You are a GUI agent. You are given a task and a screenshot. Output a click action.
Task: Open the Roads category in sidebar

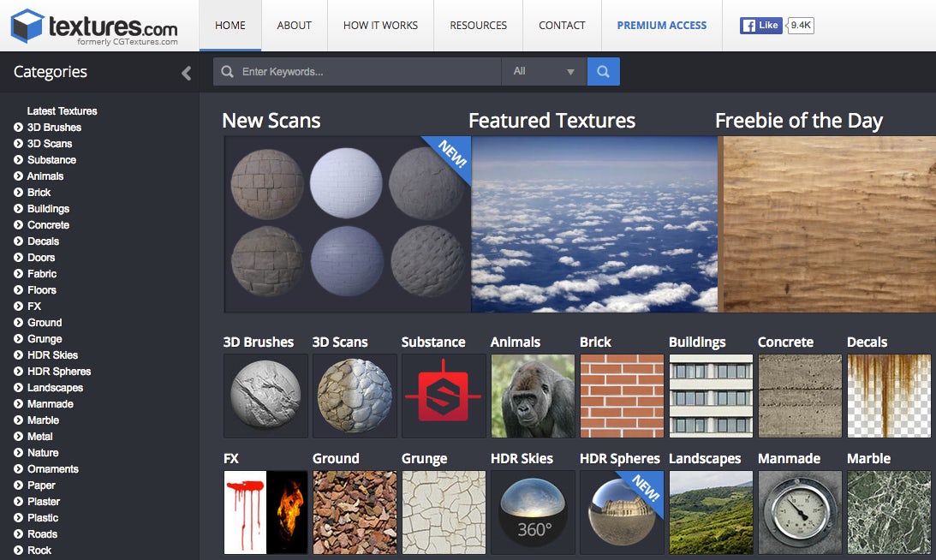click(x=42, y=534)
